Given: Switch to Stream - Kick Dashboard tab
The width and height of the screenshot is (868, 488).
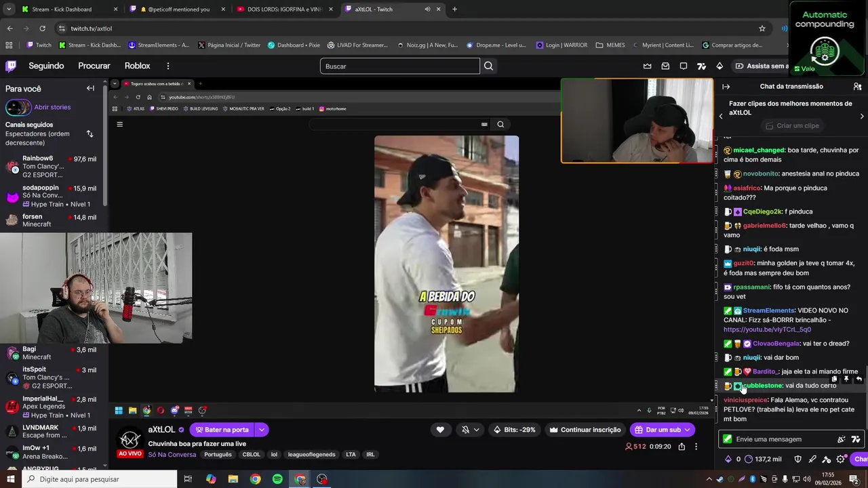Looking at the screenshot, I should tap(70, 9).
